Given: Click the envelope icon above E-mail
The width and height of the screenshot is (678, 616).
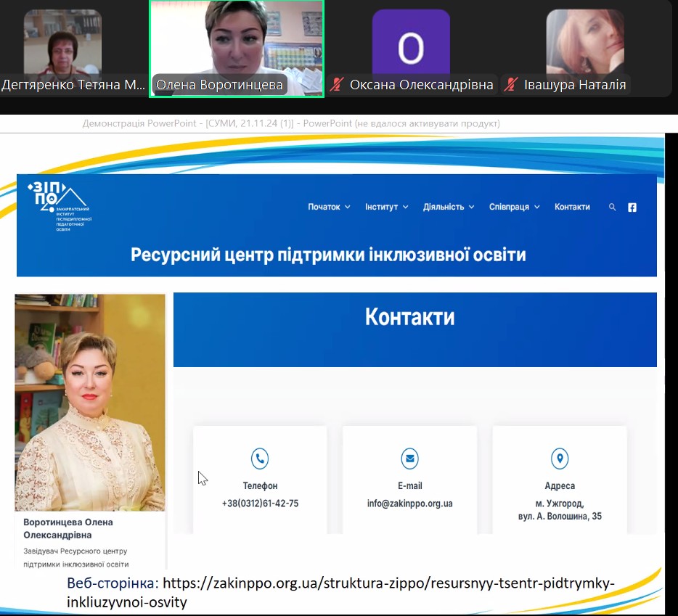Looking at the screenshot, I should (x=409, y=459).
